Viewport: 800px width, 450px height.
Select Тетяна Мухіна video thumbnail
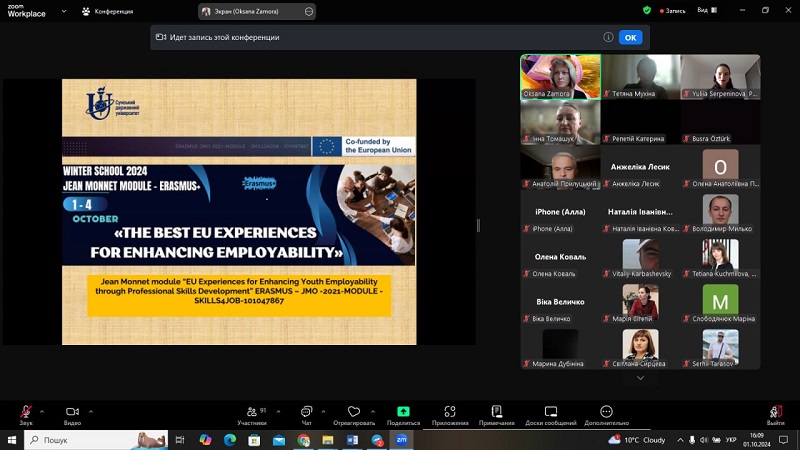(x=640, y=77)
